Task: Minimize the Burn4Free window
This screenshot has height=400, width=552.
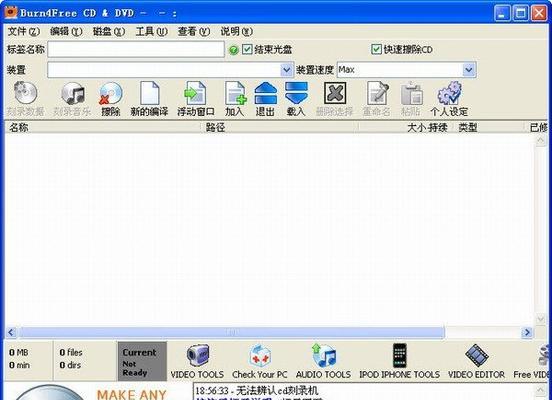Action: (x=502, y=13)
